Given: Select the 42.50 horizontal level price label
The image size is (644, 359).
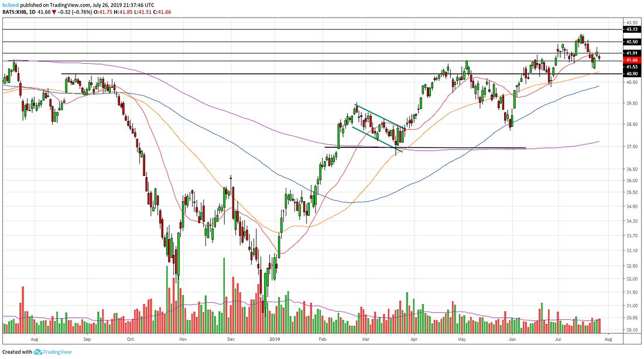Looking at the screenshot, I should [x=632, y=42].
